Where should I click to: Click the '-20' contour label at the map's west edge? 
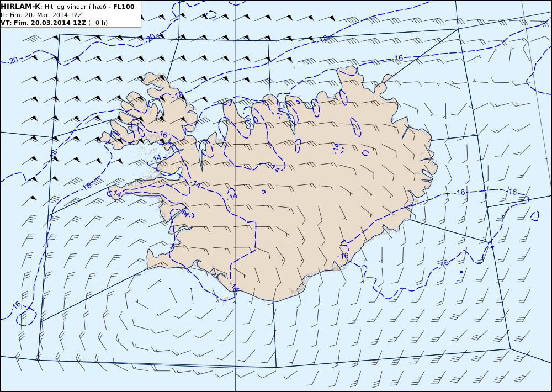pos(13,61)
